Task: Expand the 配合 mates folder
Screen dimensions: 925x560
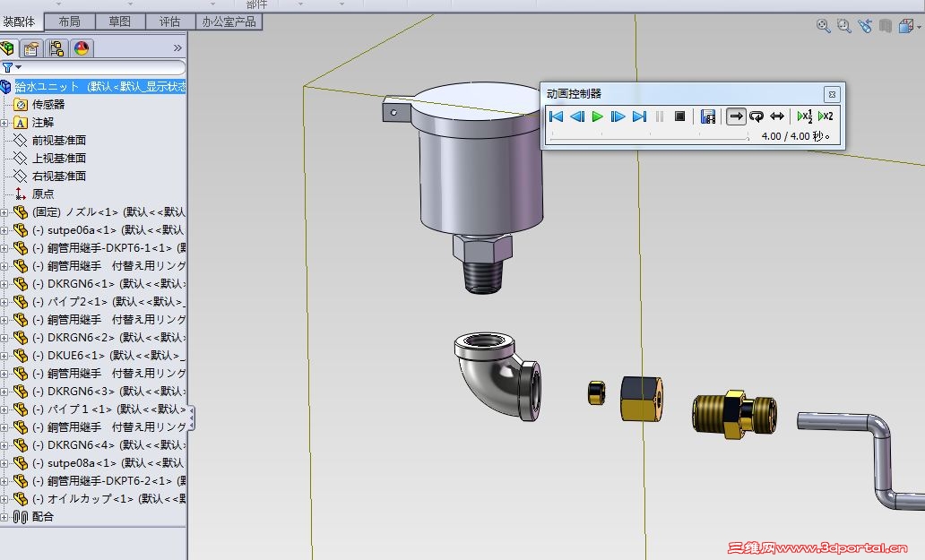Action: coord(4,517)
